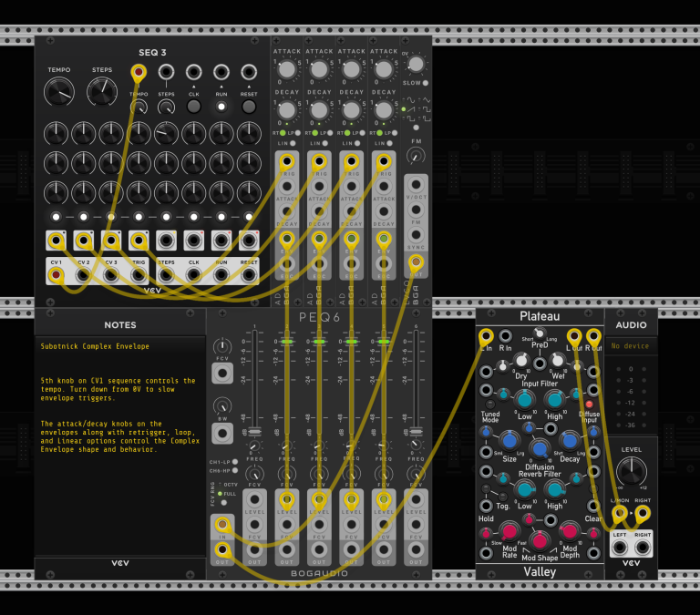This screenshot has height=615, width=700.
Task: Push the PEQ6 FCV RNG button
Action: click(223, 503)
